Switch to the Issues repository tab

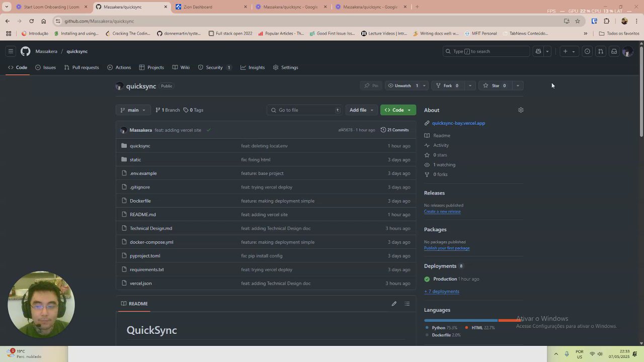(x=45, y=67)
